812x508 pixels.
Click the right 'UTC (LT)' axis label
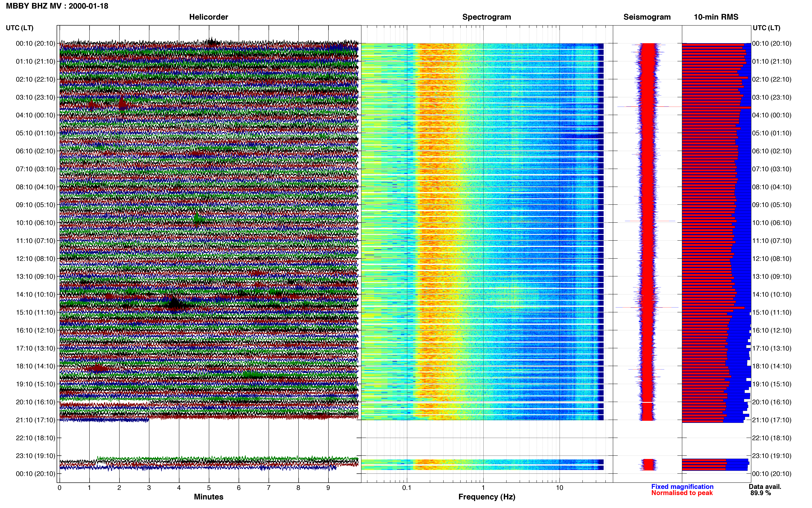click(766, 28)
